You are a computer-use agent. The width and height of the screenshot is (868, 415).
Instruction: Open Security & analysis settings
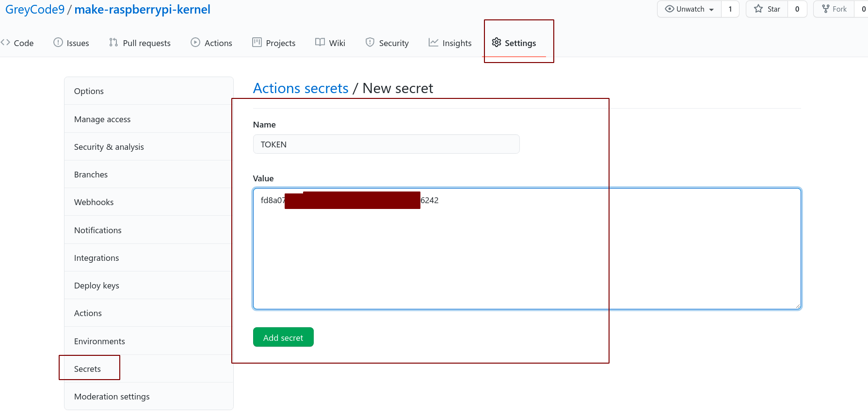(149, 147)
